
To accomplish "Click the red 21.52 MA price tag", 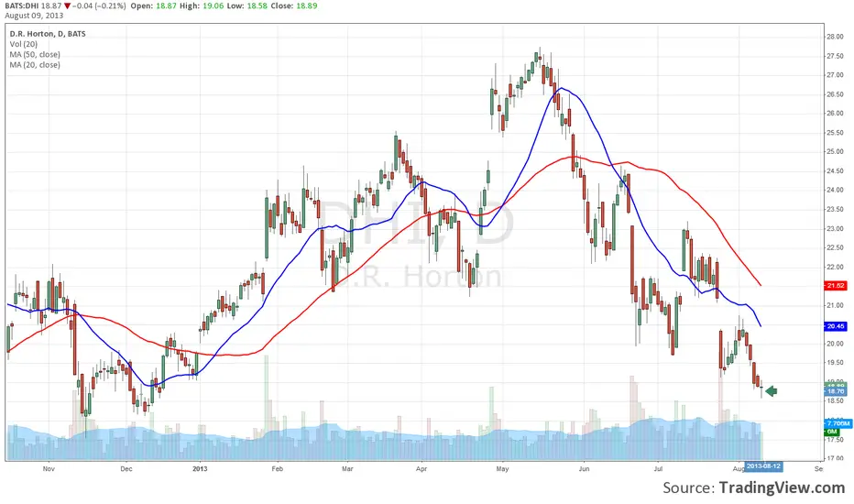I will coord(836,286).
